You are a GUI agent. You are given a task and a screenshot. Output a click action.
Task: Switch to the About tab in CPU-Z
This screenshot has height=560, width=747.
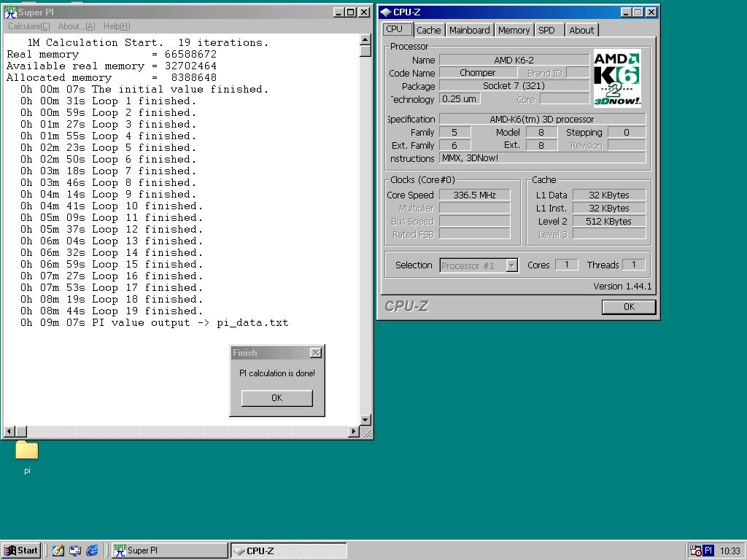(x=581, y=30)
